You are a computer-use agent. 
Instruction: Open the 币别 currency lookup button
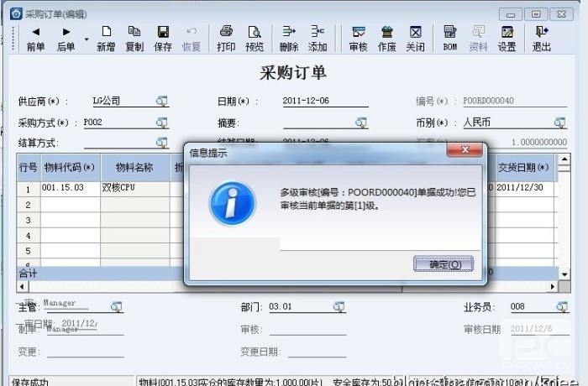tap(560, 123)
